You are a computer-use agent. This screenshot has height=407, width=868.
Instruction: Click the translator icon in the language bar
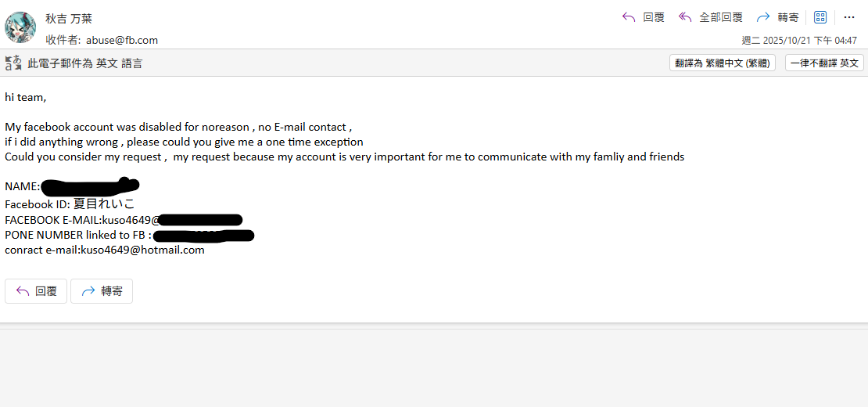point(13,63)
